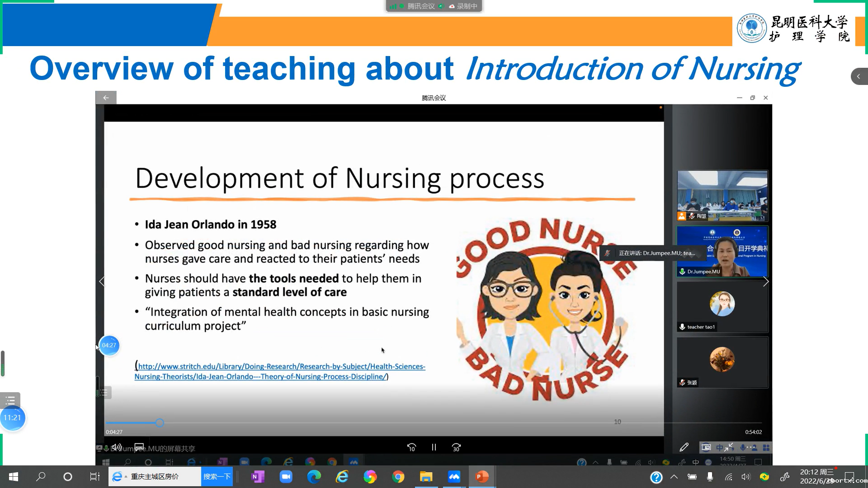Toggle video captions icon

point(139,447)
